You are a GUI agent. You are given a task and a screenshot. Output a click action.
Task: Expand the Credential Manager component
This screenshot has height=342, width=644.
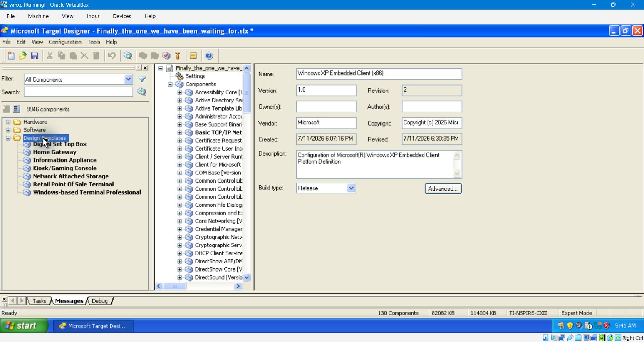180,229
